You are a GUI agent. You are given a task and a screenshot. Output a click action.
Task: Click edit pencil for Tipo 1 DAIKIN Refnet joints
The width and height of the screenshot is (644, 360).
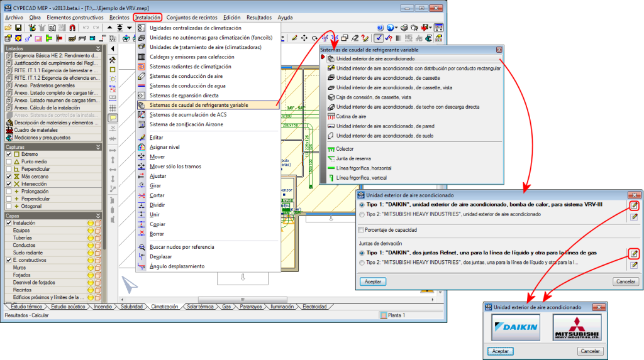pos(634,254)
